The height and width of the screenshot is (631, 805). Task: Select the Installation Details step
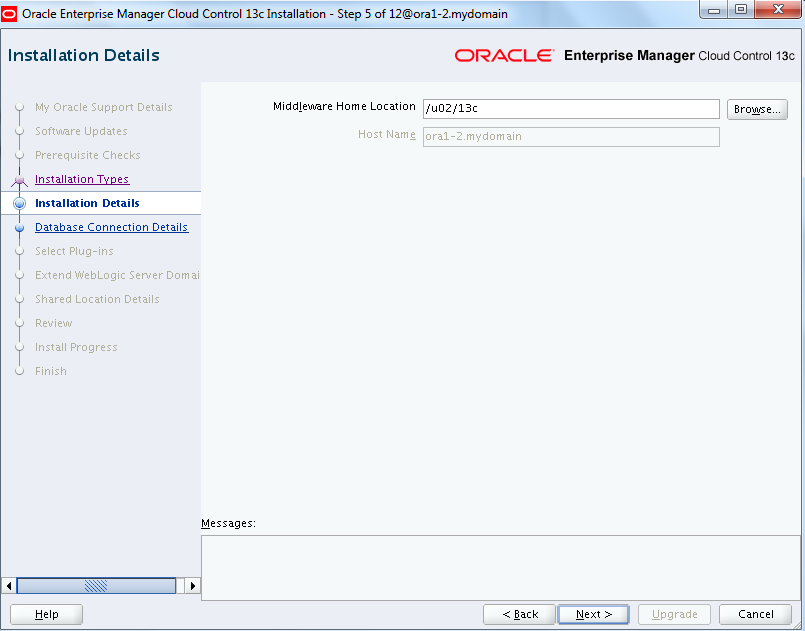point(87,204)
